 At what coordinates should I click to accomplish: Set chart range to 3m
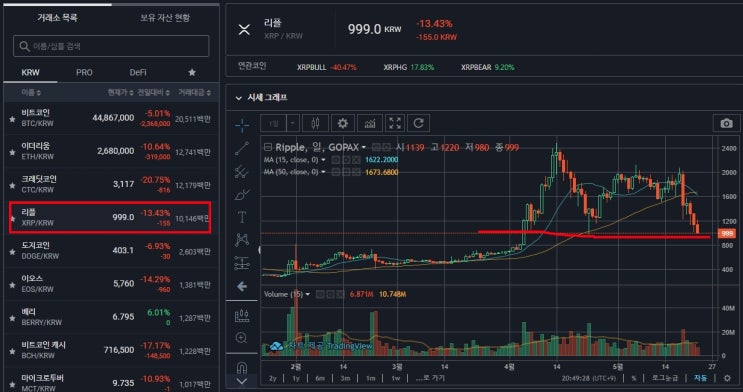point(345,378)
